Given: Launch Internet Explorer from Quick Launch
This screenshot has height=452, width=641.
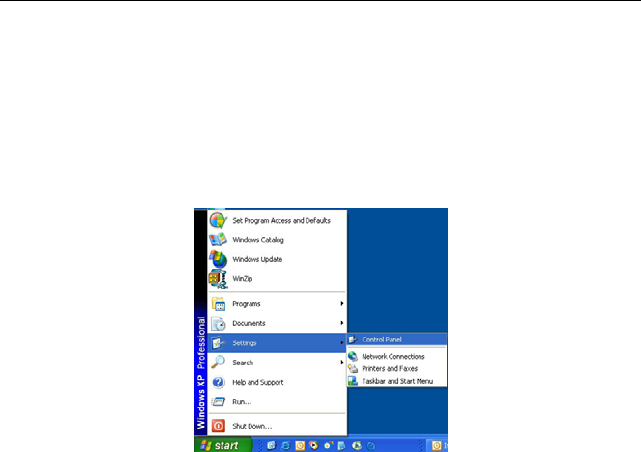Looking at the screenshot, I should pos(285,445).
